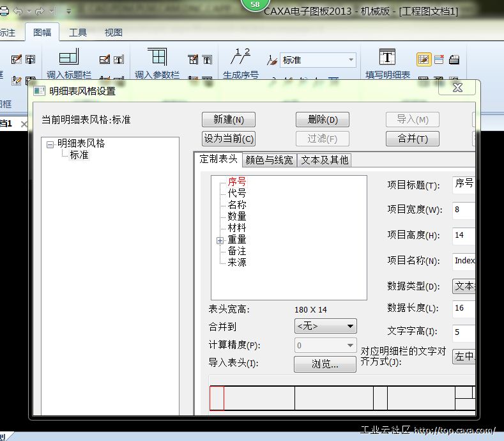This screenshot has height=441, width=504.
Task: Click the fill parameter table icon
Action: pos(207,59)
